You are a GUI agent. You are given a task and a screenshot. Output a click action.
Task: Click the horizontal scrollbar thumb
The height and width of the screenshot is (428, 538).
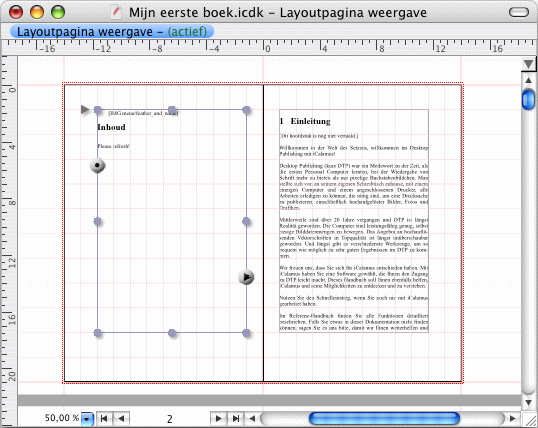(384, 418)
